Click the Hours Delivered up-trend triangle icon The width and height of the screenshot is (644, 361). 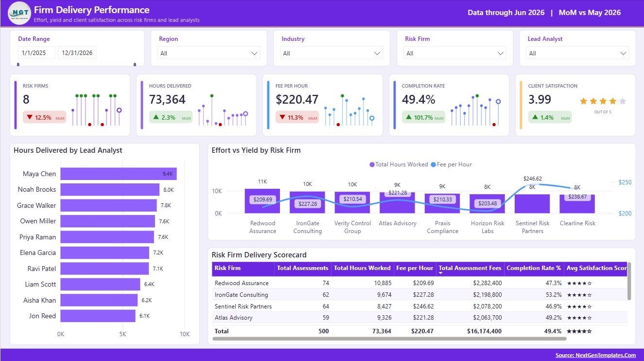click(x=156, y=117)
